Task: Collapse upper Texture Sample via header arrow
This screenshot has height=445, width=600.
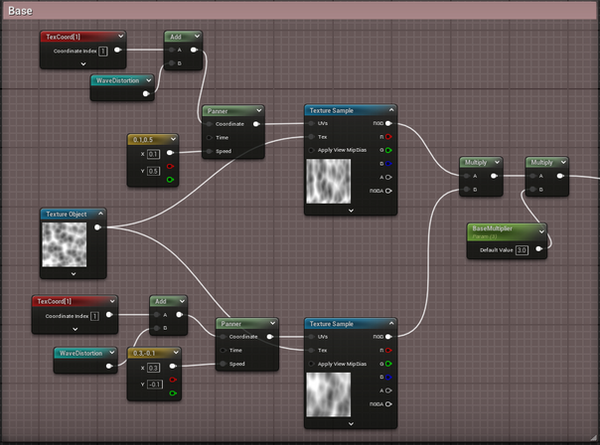Action: tap(391, 110)
